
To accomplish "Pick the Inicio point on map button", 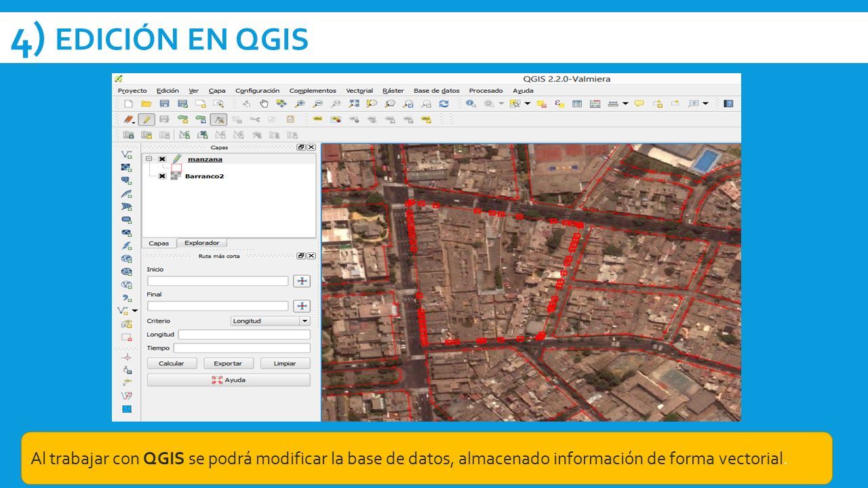I will 301,281.
